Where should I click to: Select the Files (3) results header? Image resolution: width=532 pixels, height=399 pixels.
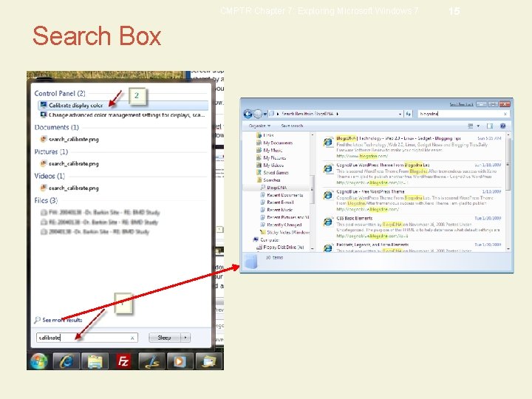click(x=46, y=200)
